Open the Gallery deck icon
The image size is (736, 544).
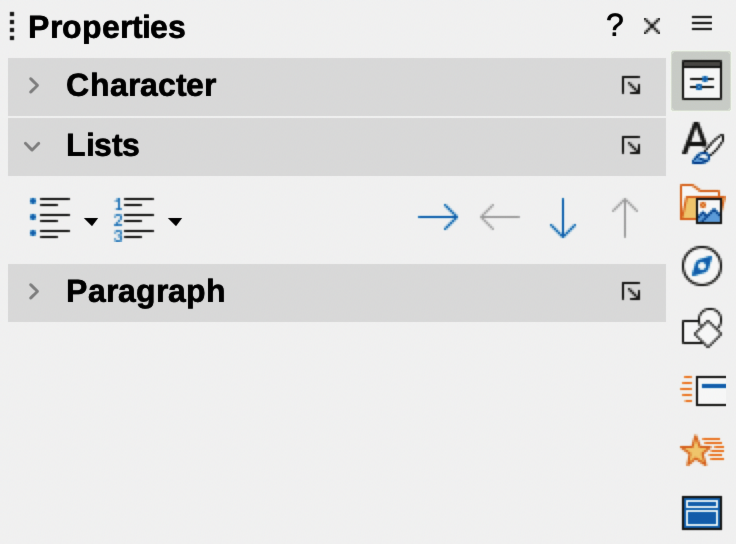701,204
